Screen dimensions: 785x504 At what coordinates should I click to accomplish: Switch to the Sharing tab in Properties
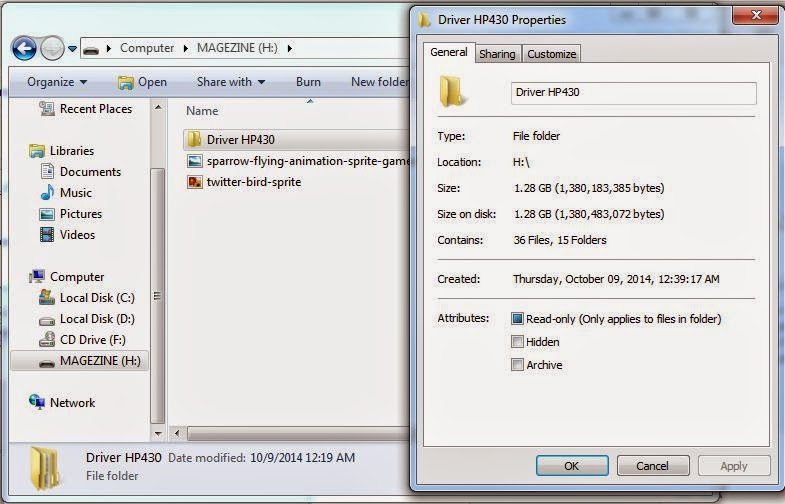tap(497, 54)
